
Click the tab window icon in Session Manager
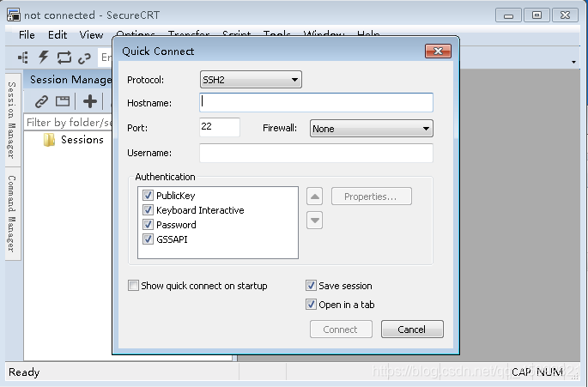click(x=63, y=101)
